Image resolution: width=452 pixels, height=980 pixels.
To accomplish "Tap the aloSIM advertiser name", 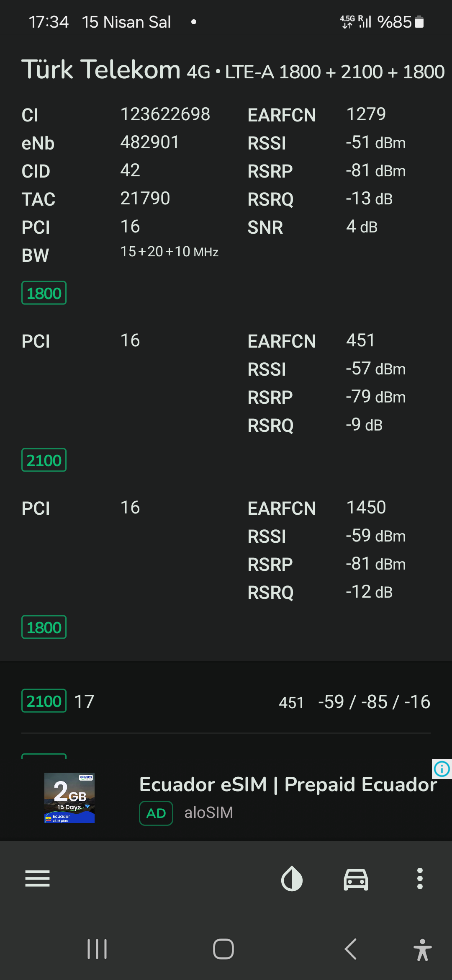I will point(208,813).
